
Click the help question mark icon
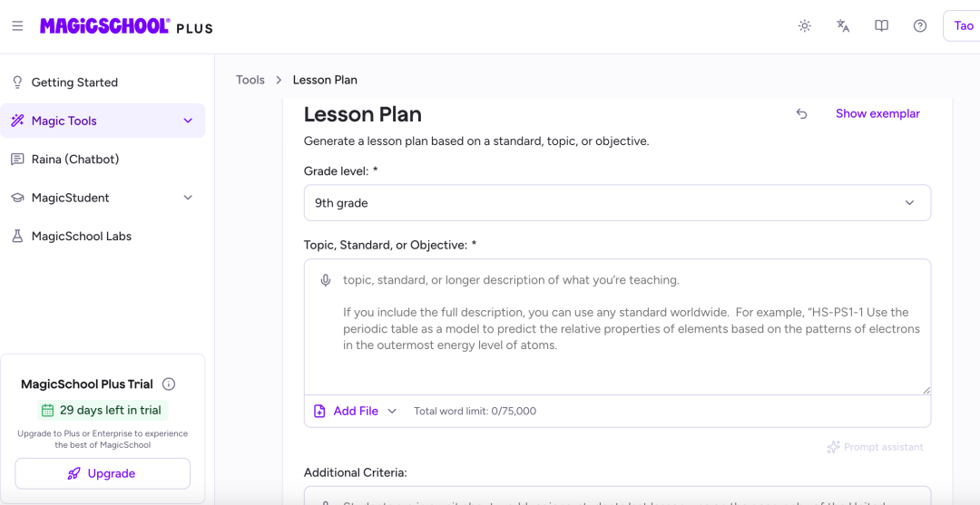pyautogui.click(x=919, y=26)
